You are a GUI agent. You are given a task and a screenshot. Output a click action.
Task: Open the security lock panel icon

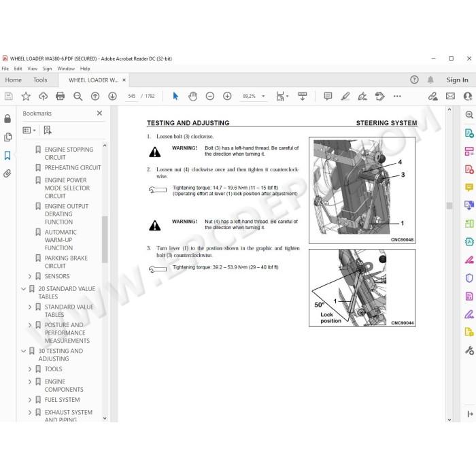pyautogui.click(x=7, y=119)
